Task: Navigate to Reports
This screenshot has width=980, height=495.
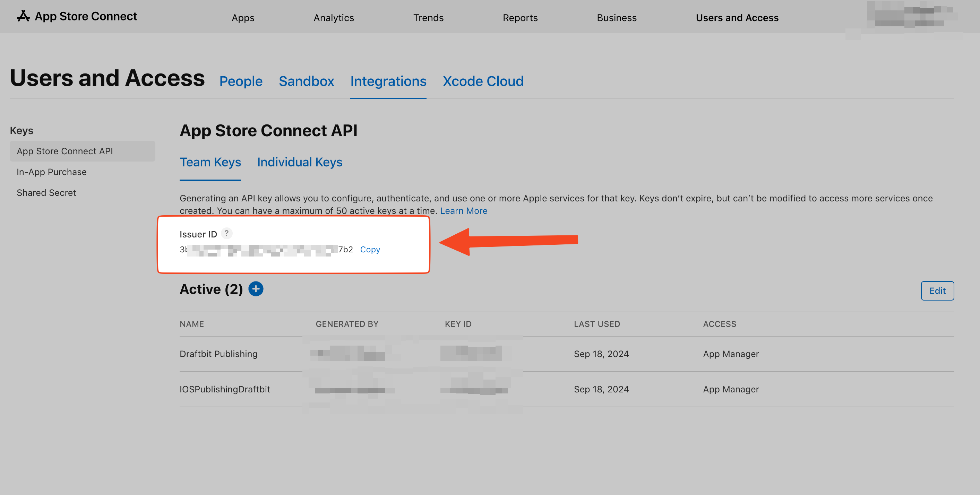Action: click(x=520, y=17)
